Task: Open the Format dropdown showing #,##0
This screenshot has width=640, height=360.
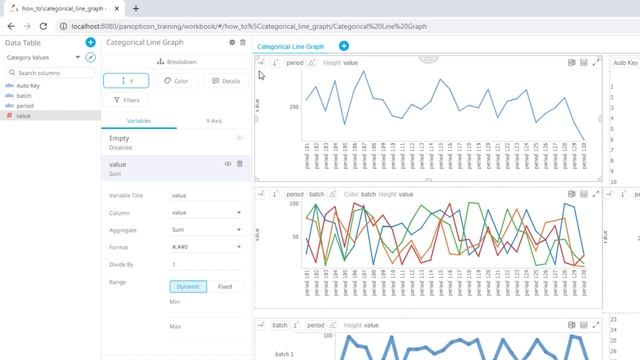Action: tap(206, 247)
